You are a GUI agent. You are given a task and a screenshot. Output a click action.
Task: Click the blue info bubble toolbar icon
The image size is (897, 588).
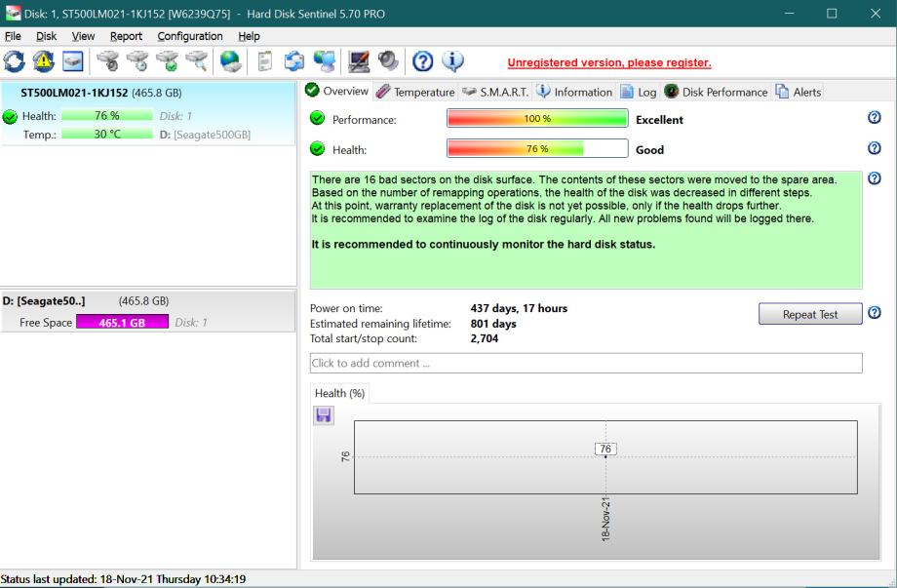pyautogui.click(x=452, y=61)
